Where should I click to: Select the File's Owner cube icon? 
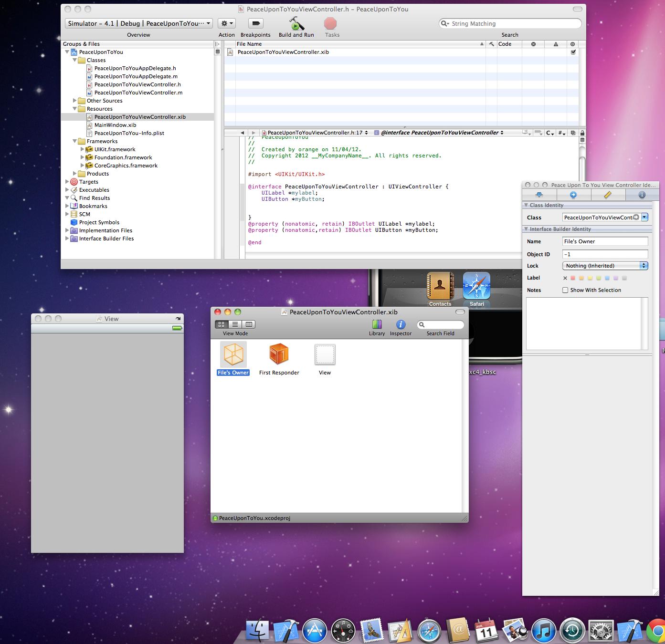pyautogui.click(x=233, y=354)
